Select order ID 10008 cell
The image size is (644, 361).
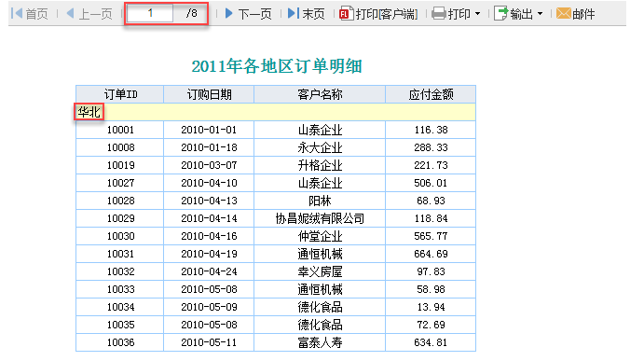coord(120,147)
